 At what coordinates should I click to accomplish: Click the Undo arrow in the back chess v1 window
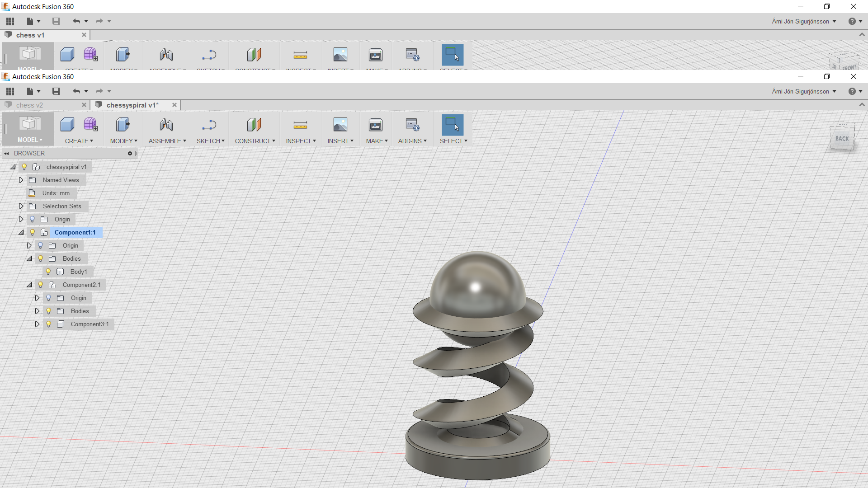point(76,21)
